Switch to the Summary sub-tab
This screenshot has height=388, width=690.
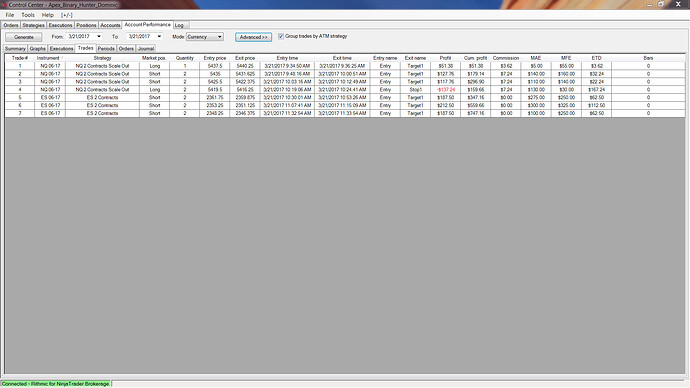click(x=15, y=49)
